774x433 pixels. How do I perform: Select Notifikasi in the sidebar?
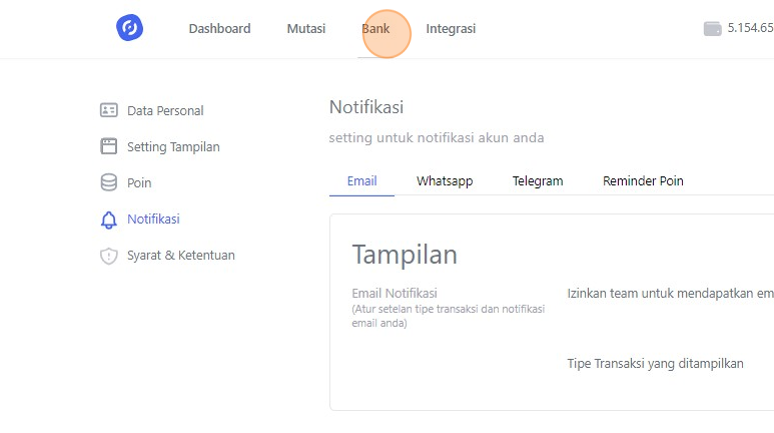click(x=154, y=219)
